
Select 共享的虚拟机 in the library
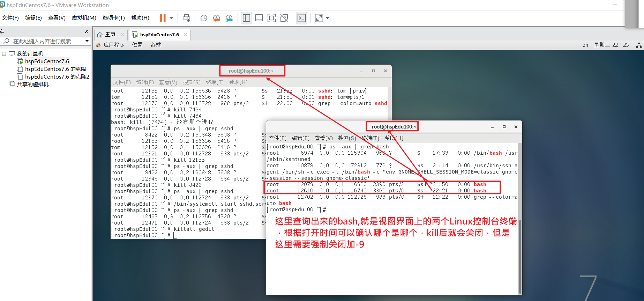pyautogui.click(x=32, y=85)
